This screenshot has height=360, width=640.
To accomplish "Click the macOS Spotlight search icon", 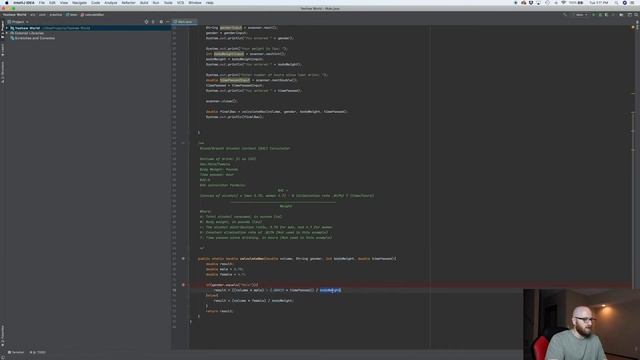I will pyautogui.click(x=616, y=2).
